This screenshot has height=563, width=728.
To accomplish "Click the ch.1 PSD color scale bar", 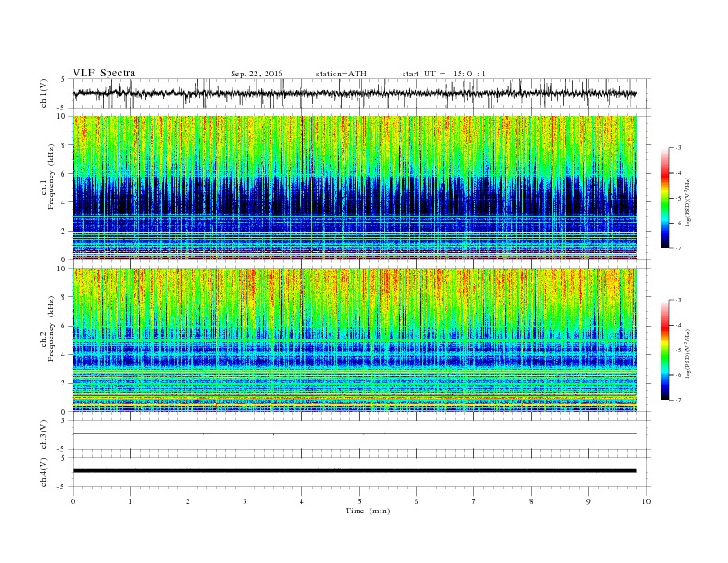I will [665, 198].
